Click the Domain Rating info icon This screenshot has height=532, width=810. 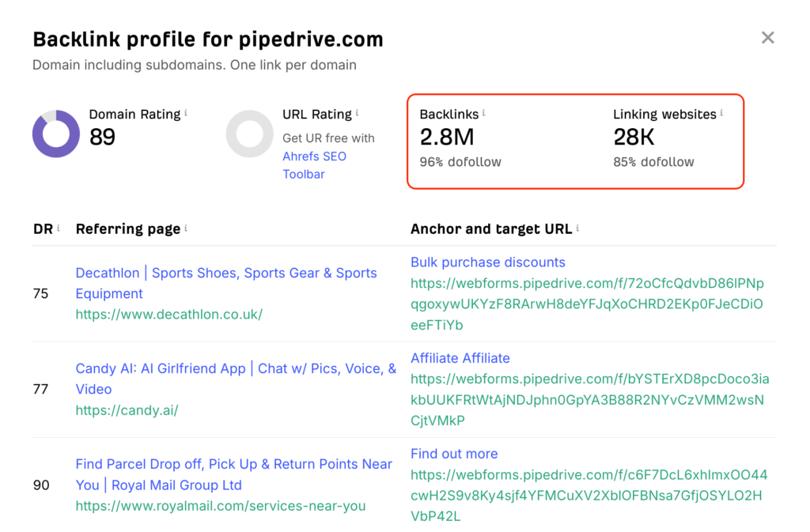tap(186, 112)
